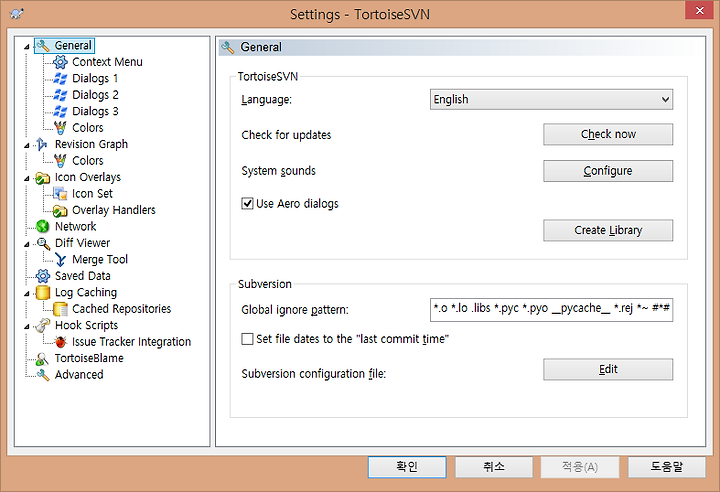Screen dimensions: 720x492
Task: Click the Saved Data gear icon
Action: point(43,276)
